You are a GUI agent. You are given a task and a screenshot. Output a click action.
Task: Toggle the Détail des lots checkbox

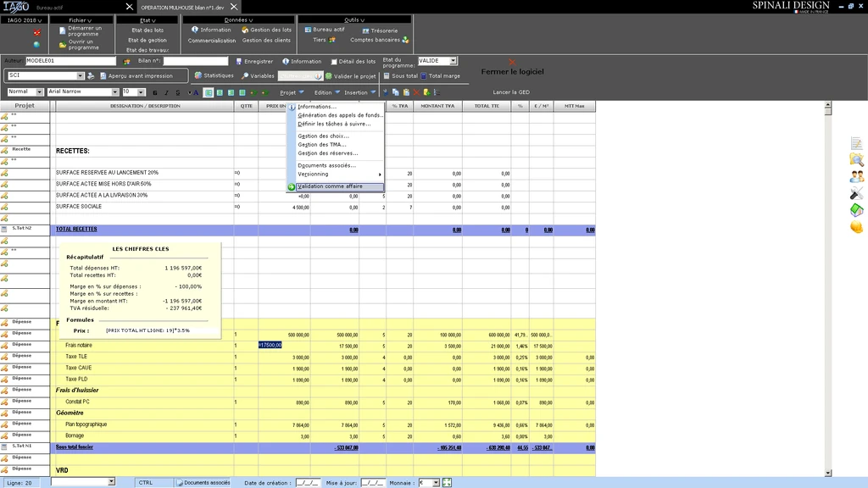coord(335,61)
